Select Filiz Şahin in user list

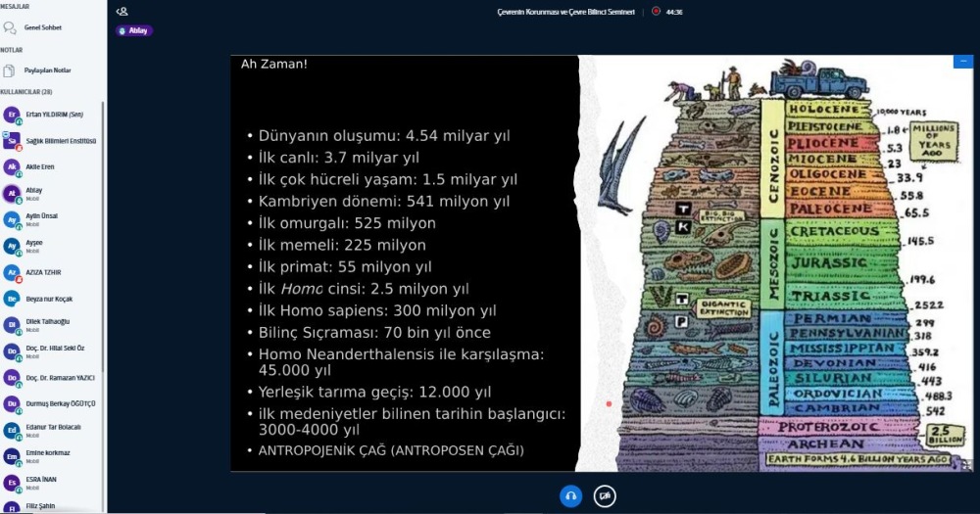click(x=51, y=506)
